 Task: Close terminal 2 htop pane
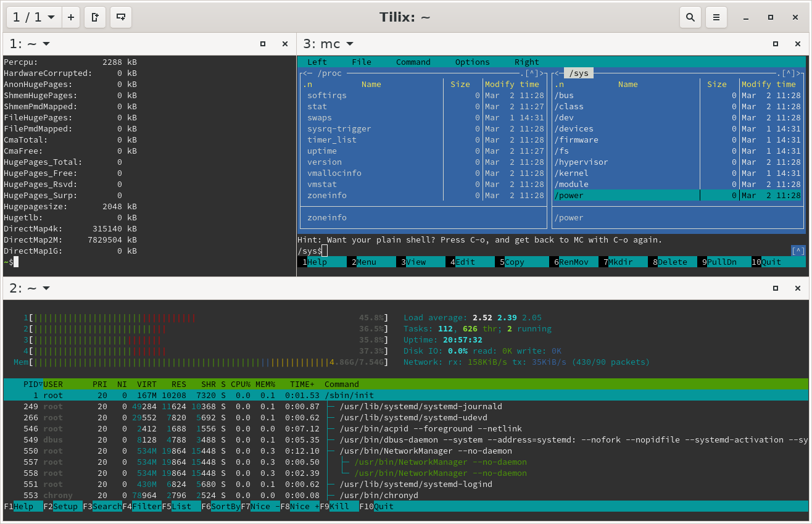point(798,288)
